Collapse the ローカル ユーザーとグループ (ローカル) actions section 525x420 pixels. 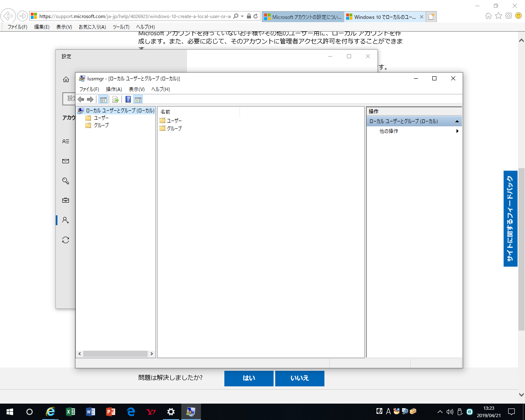click(x=457, y=121)
